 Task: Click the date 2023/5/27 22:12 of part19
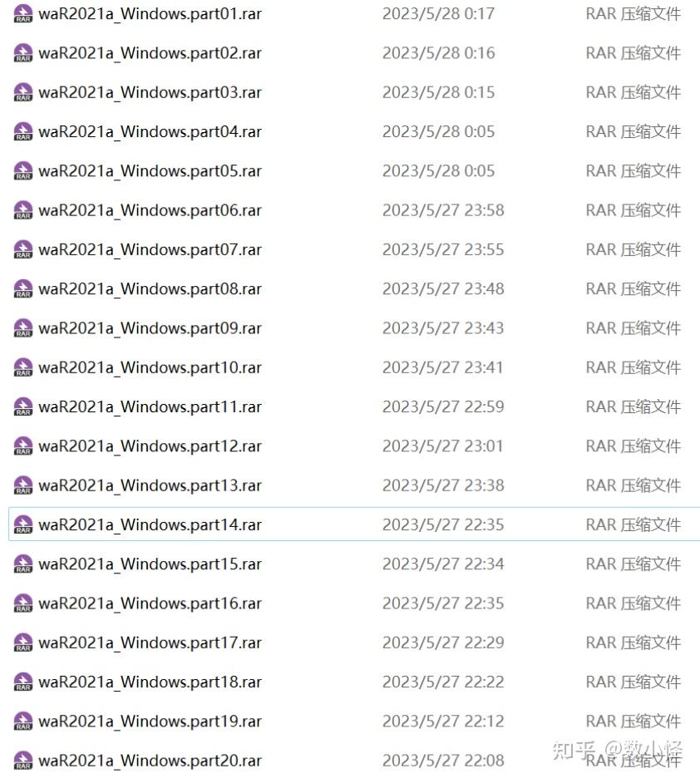[x=443, y=721]
